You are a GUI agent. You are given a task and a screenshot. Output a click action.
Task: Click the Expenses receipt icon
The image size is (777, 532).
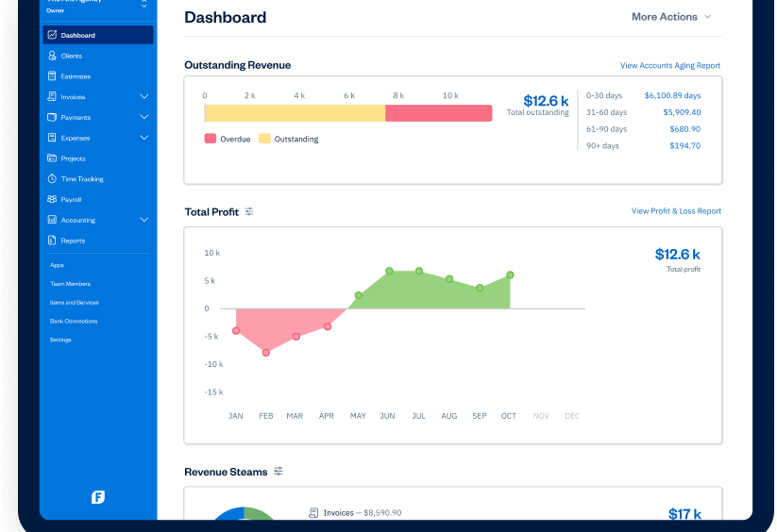click(52, 138)
